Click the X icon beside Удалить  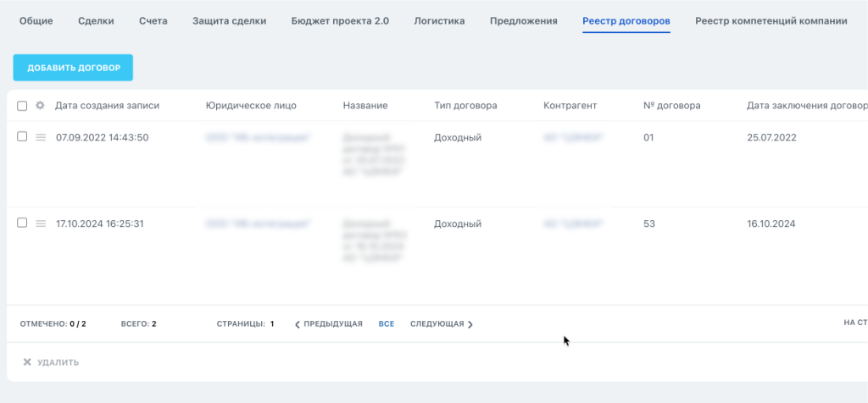pos(26,362)
